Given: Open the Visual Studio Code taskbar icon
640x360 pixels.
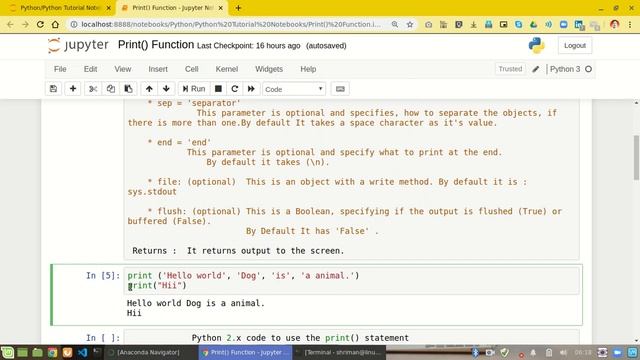Looking at the screenshot, I should (x=82, y=352).
